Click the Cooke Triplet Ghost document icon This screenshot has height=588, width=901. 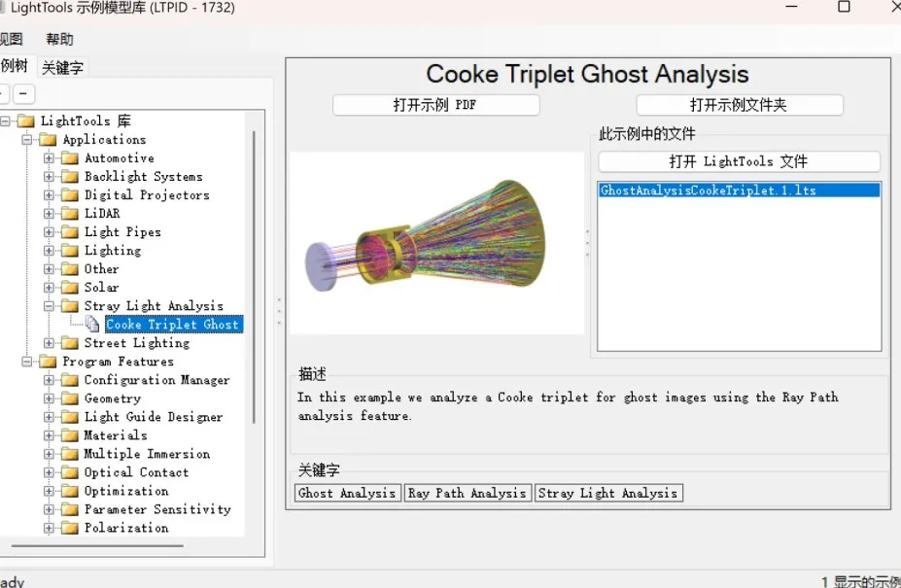91,325
